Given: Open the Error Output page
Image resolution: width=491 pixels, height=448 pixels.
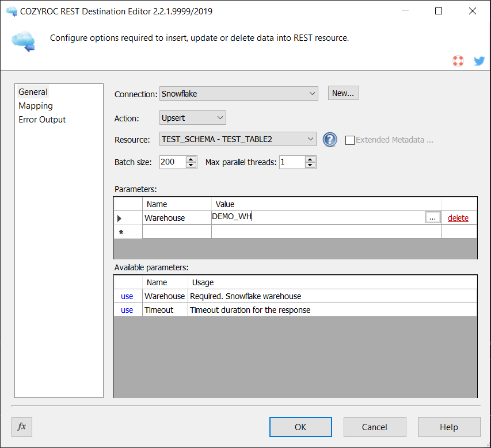Looking at the screenshot, I should pos(42,120).
